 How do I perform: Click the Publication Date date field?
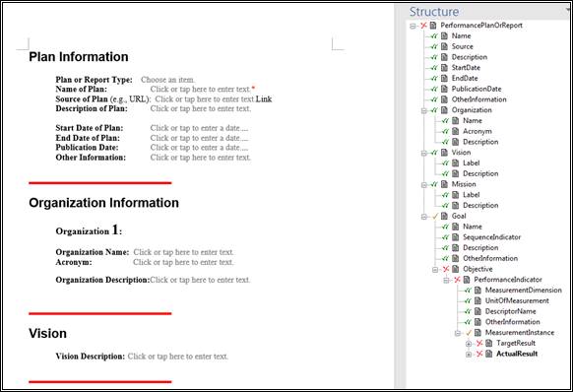click(x=199, y=148)
